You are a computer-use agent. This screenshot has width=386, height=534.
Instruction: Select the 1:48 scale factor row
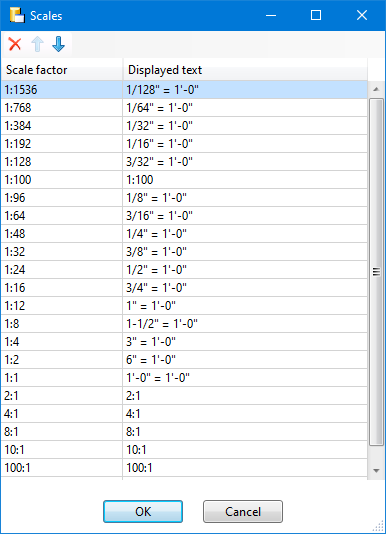(x=184, y=234)
